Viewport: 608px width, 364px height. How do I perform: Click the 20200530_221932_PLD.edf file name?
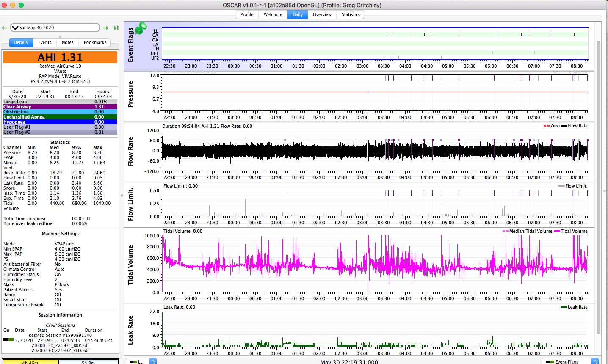click(60, 350)
